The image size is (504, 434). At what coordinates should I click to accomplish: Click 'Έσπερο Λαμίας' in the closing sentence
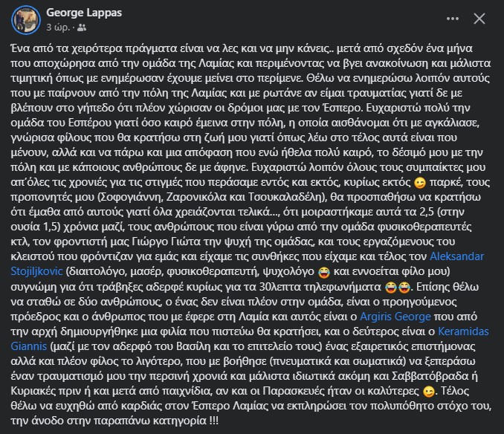[x=229, y=406]
